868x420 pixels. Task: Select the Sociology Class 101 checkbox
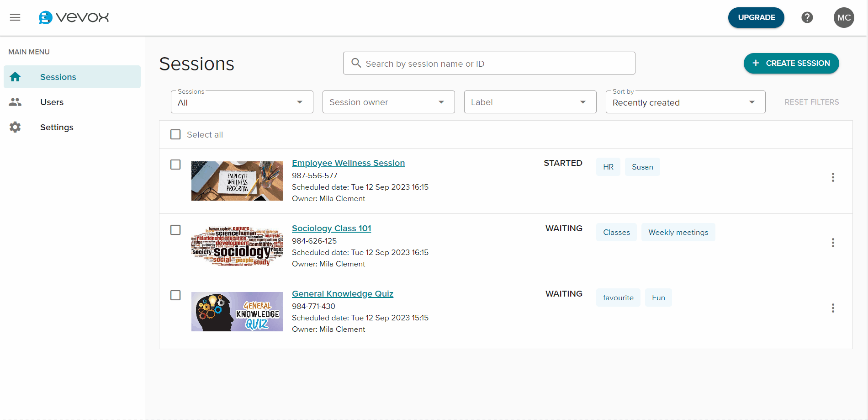pos(175,230)
